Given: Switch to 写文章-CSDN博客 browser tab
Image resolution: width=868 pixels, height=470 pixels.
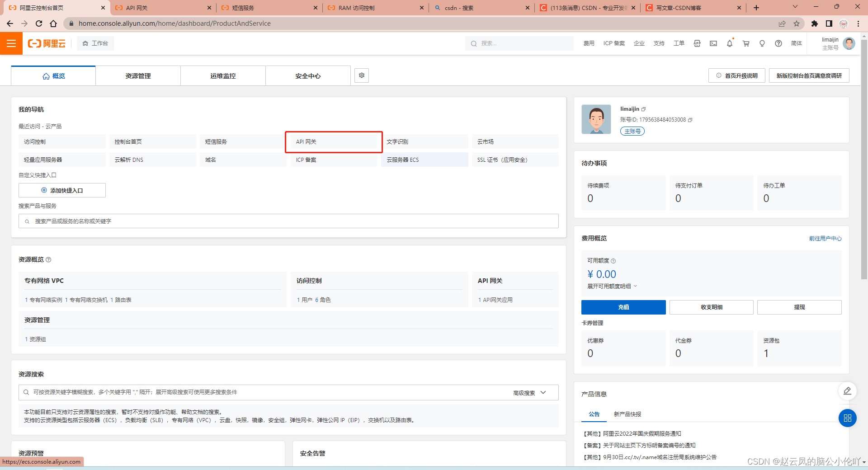Looking at the screenshot, I should pyautogui.click(x=693, y=8).
